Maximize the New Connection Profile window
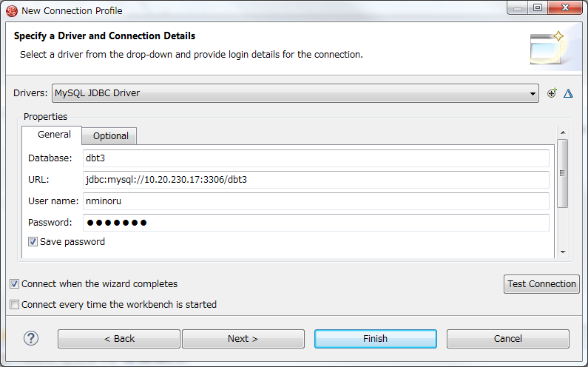The image size is (588, 367). click(538, 8)
